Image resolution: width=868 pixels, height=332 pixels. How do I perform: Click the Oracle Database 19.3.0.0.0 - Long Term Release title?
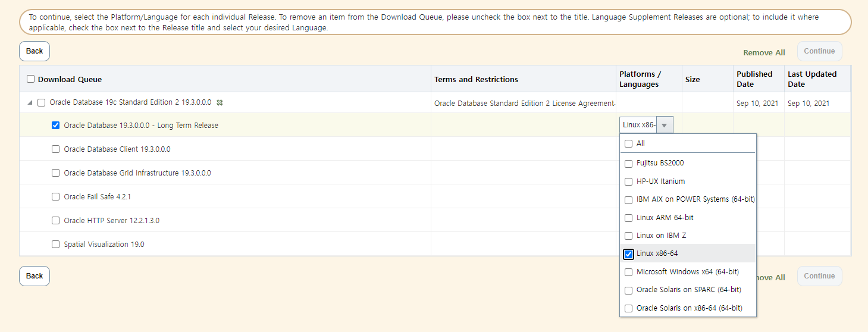coord(141,126)
